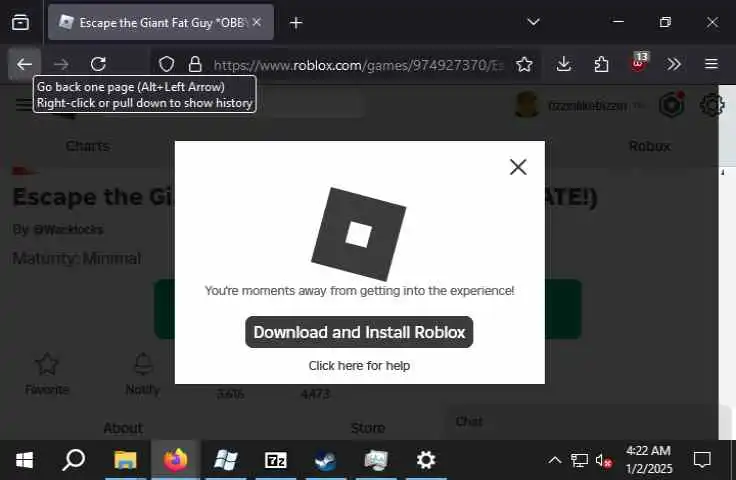736x480 pixels.
Task: Show site security lock information
Action: [x=195, y=64]
